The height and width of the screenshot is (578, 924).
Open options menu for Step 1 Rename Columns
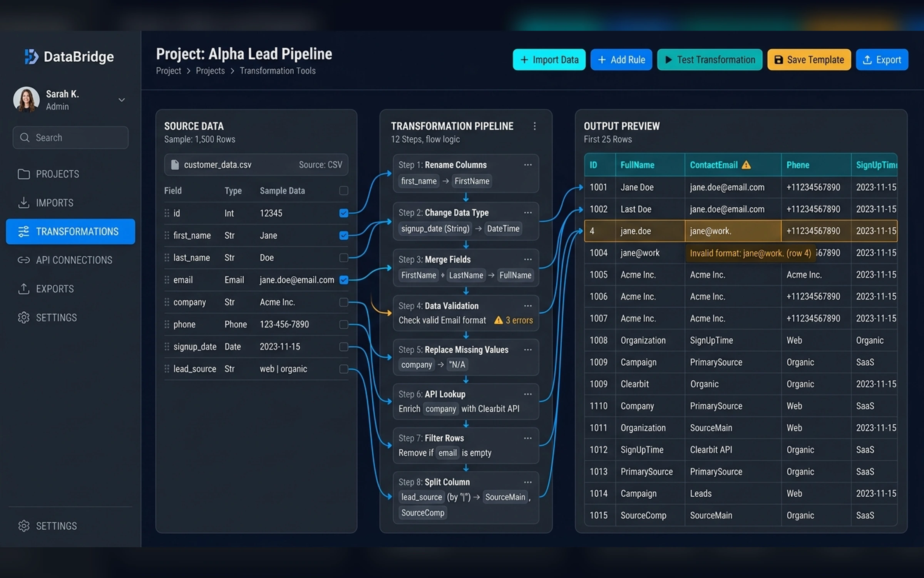[x=528, y=165]
